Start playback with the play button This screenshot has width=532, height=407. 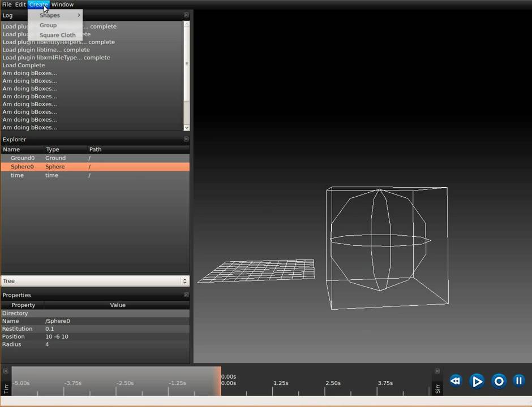(x=477, y=381)
